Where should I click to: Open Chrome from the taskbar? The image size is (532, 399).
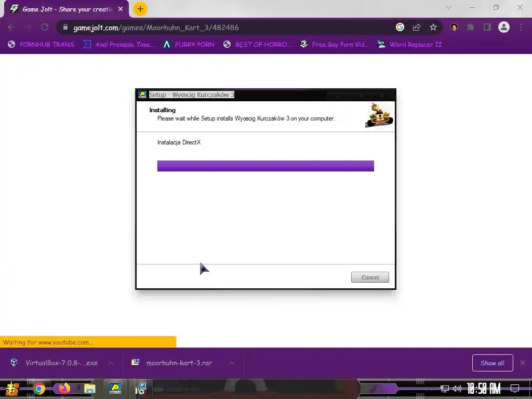click(x=38, y=389)
